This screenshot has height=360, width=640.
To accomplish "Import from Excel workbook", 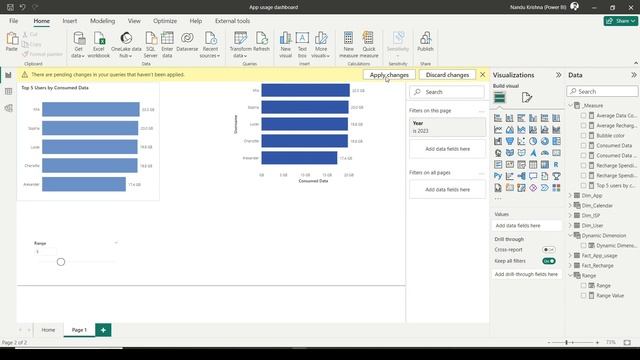I will 99,44.
